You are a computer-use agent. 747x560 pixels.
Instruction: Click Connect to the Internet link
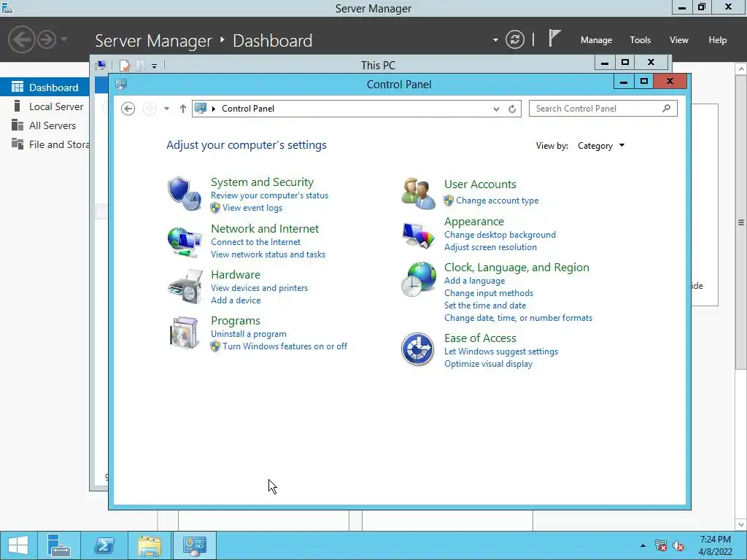pyautogui.click(x=256, y=242)
